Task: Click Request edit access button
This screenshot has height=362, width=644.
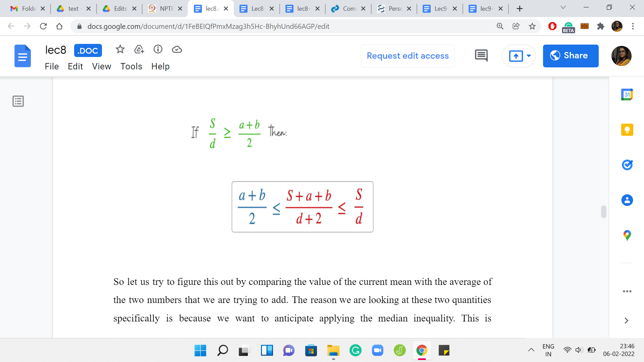Action: point(408,56)
